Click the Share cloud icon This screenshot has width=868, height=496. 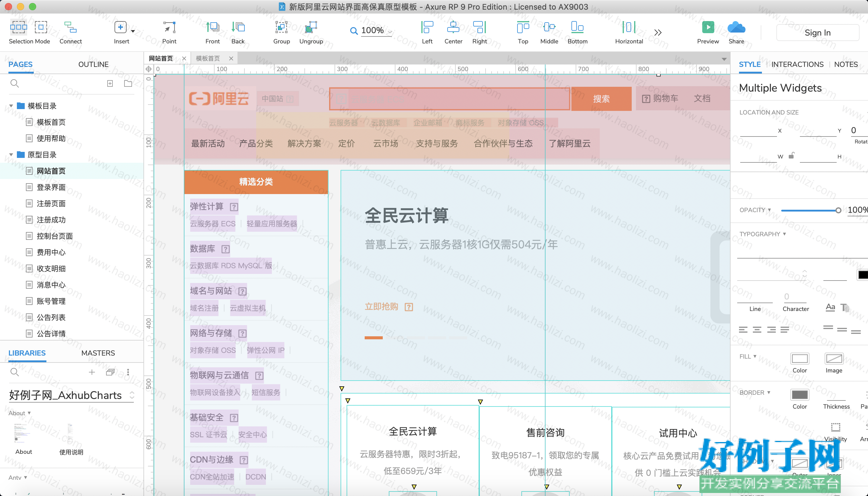pos(736,27)
